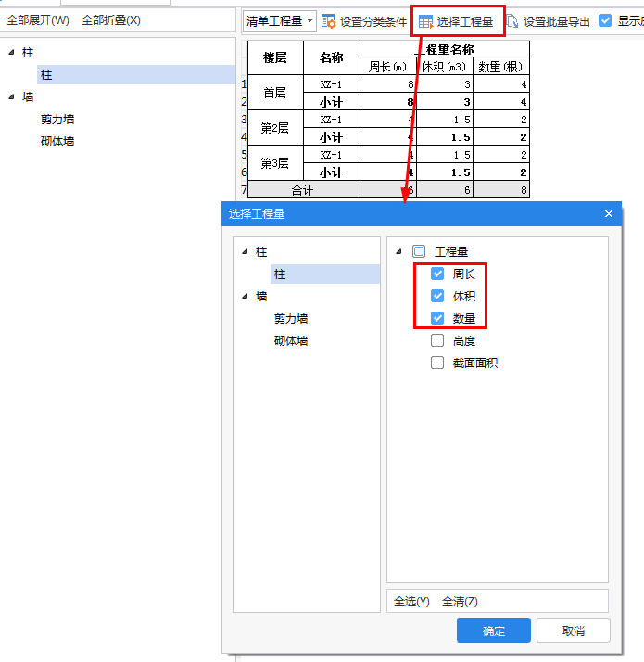Click the 设置批量导出 icon

(x=512, y=21)
